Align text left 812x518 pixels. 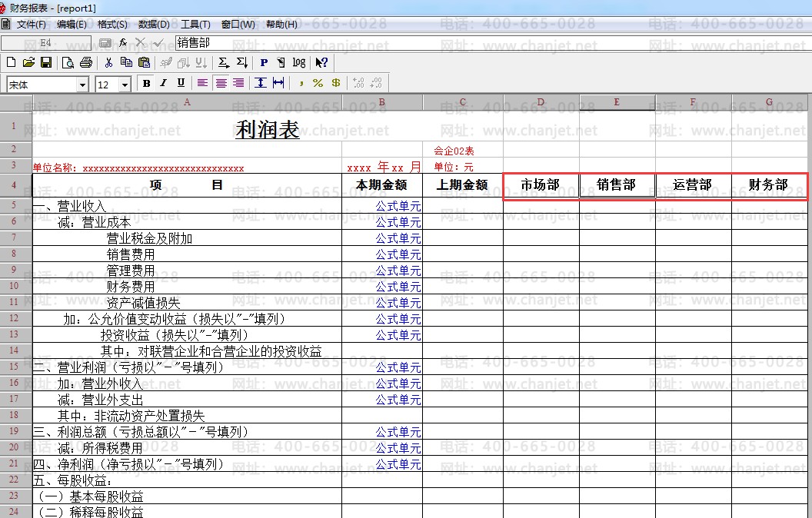point(202,83)
